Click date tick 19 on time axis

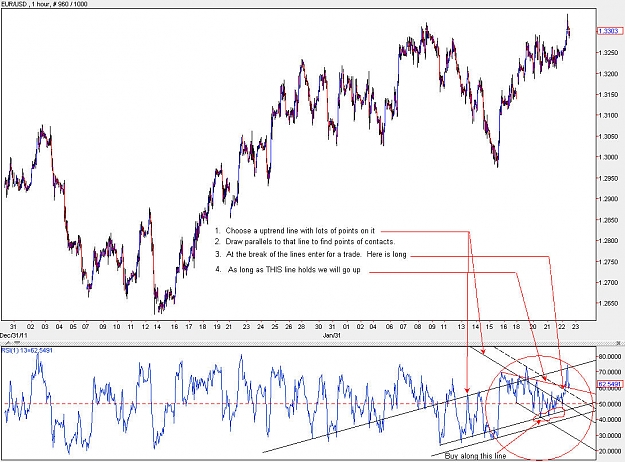(216, 327)
